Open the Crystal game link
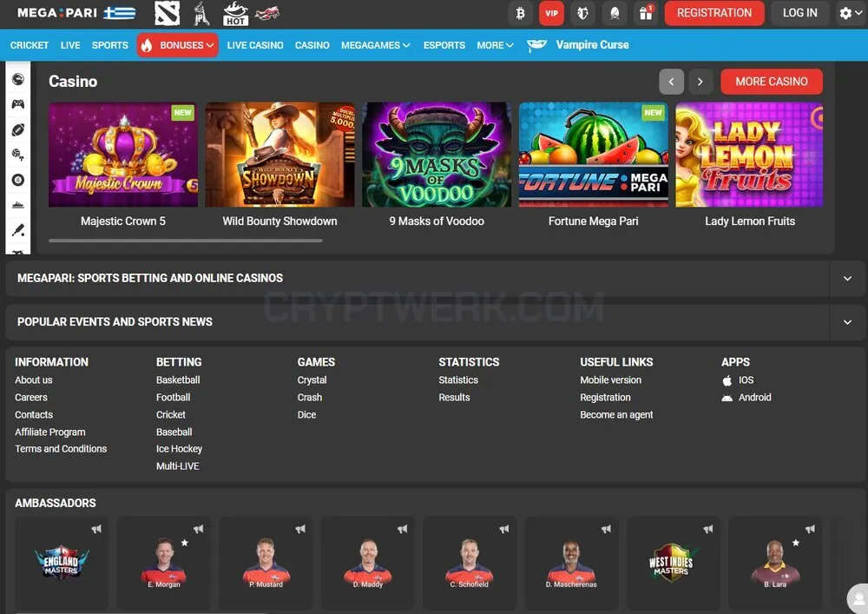Image resolution: width=868 pixels, height=614 pixels. tap(312, 380)
